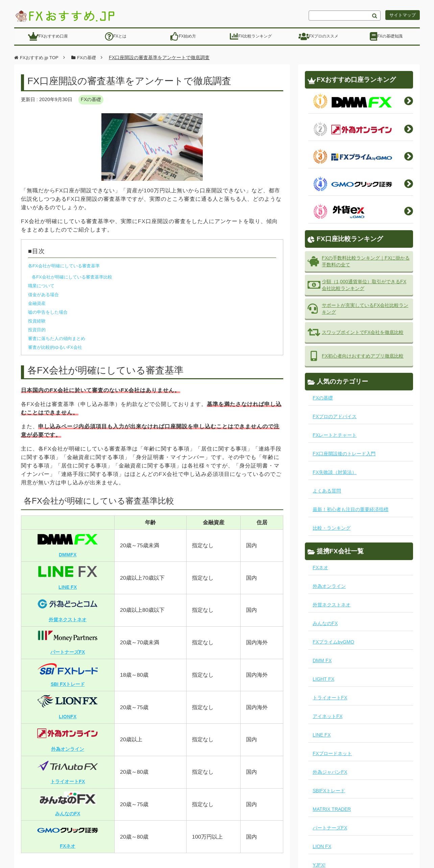Open the LIGHT FX partner link
This screenshot has height=868, width=434.
pos(323,679)
